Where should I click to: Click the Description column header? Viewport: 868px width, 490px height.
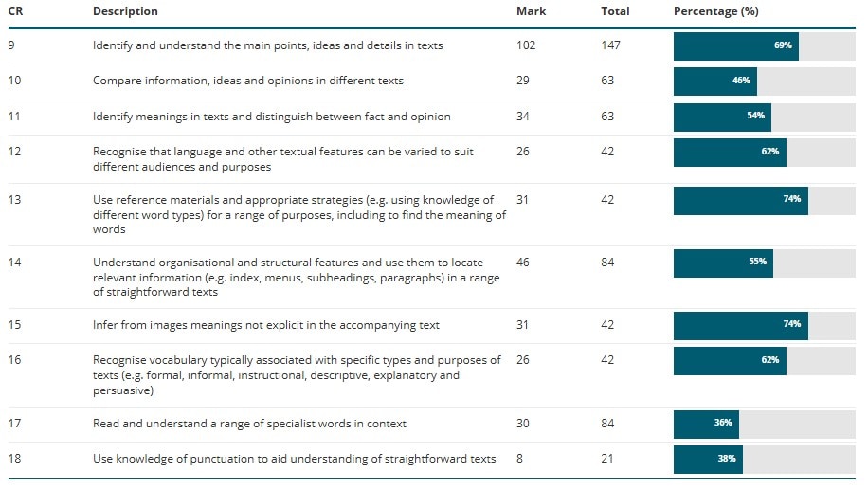point(125,11)
